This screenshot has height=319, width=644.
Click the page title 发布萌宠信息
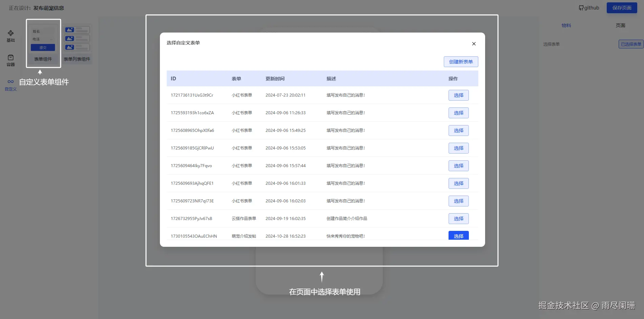click(48, 8)
